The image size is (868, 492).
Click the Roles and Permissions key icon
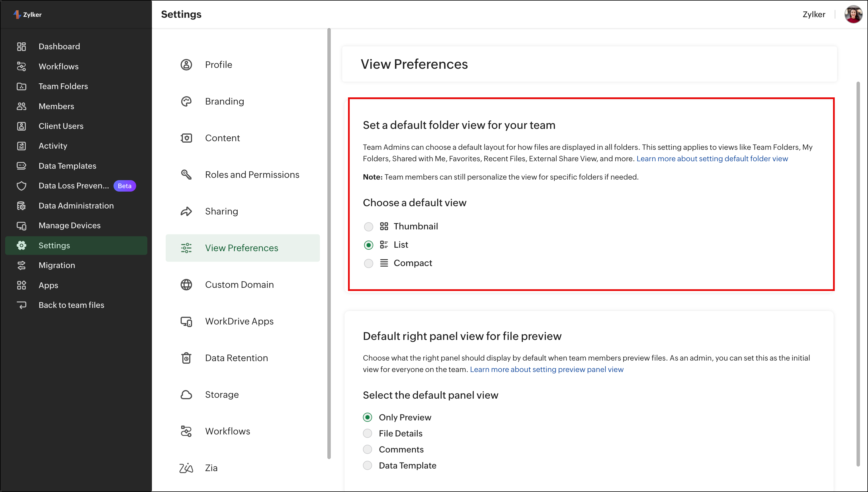[x=186, y=175]
